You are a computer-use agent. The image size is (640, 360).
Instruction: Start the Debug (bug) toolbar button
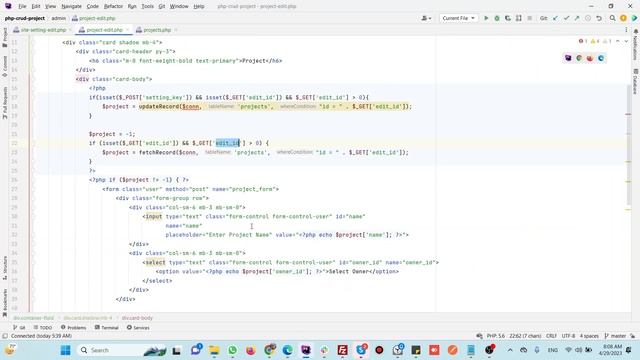point(497,18)
